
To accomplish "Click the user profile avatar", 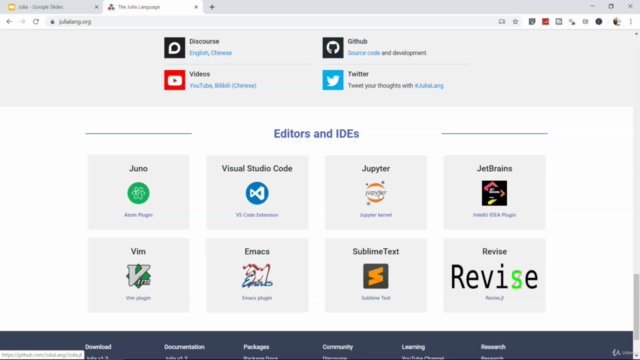I will [x=617, y=22].
